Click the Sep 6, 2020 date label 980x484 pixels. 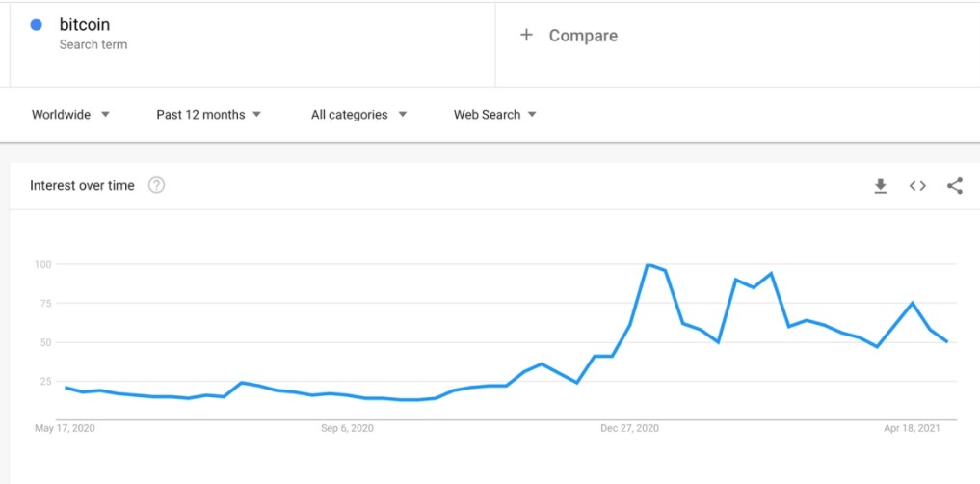click(x=347, y=428)
